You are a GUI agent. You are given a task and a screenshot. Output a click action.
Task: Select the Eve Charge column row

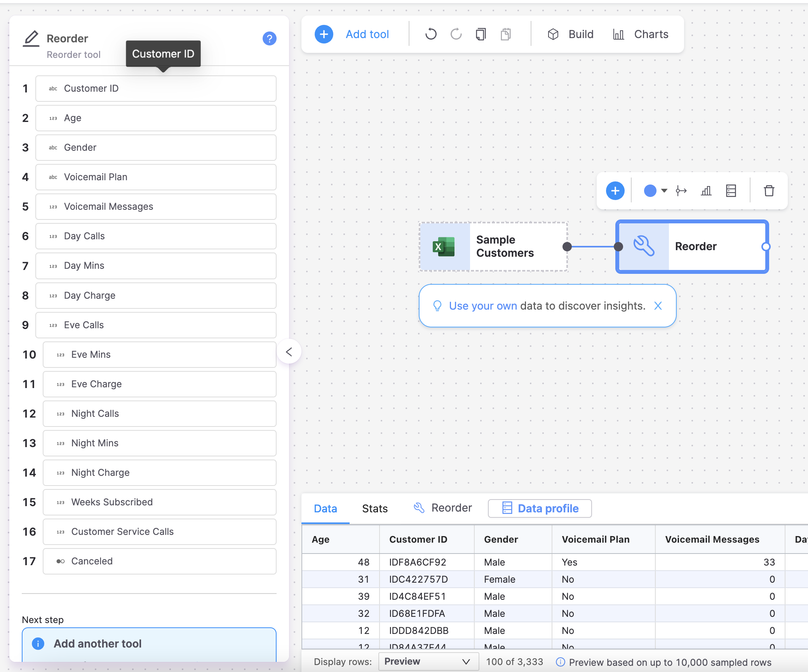tap(160, 384)
